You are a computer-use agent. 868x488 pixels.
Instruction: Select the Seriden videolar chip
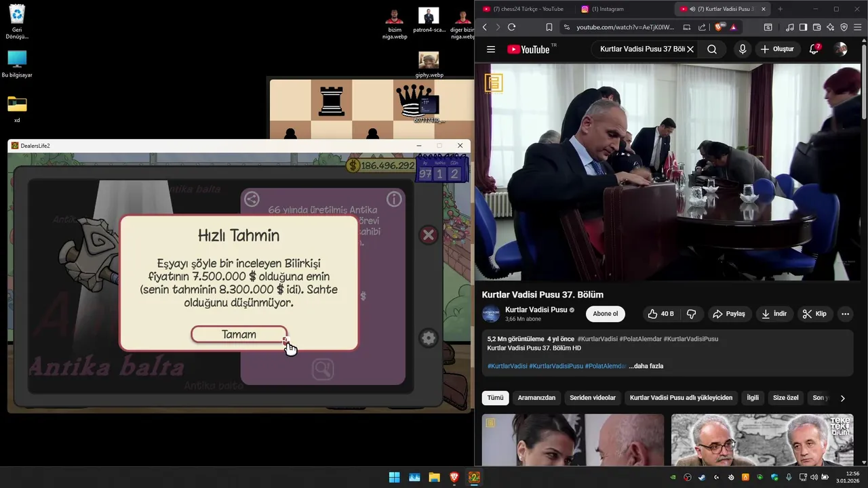593,398
